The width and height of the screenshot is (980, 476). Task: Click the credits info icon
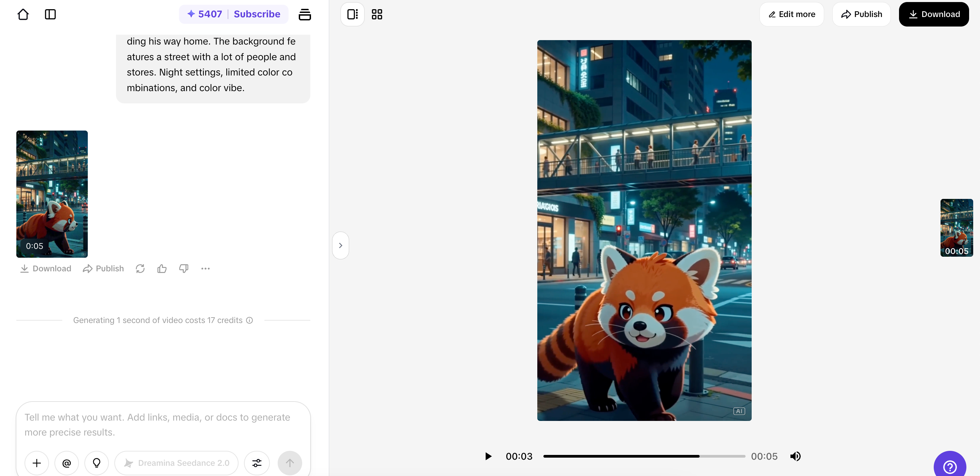(249, 321)
